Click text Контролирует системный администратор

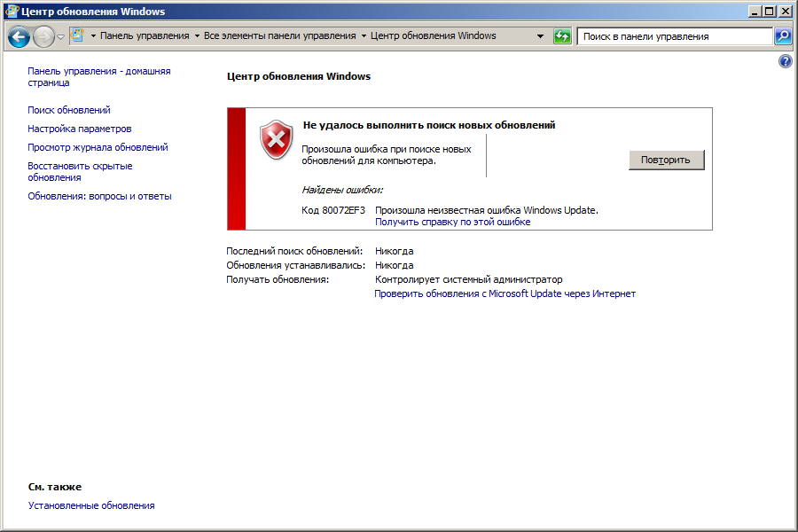(469, 279)
